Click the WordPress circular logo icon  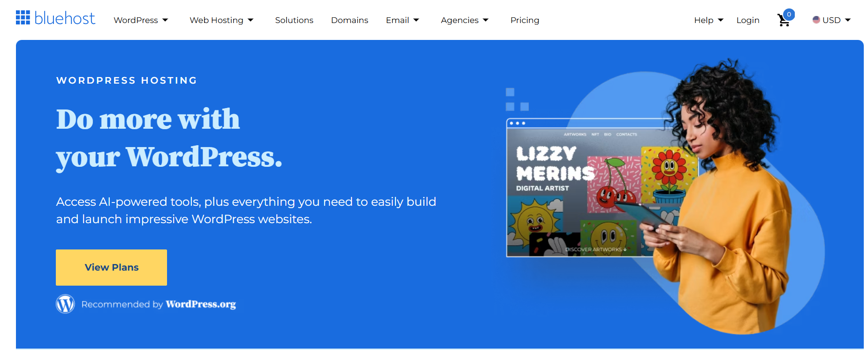pos(65,304)
